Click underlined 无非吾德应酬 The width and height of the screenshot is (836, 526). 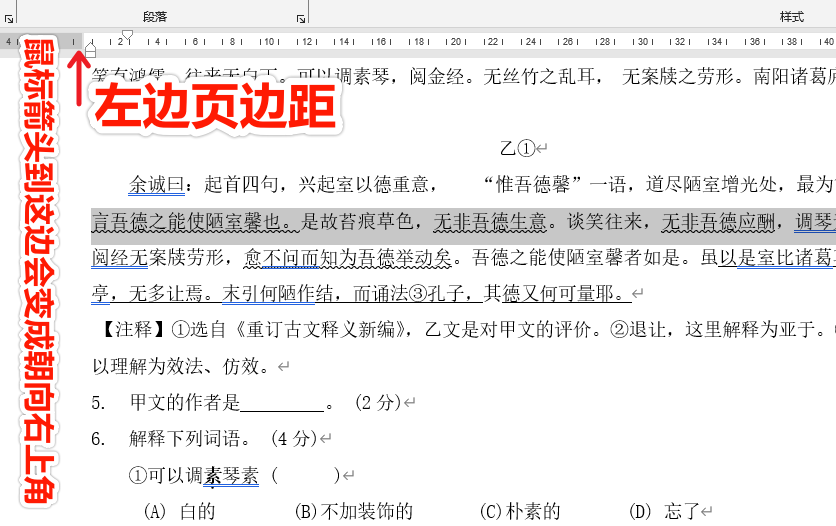click(718, 221)
